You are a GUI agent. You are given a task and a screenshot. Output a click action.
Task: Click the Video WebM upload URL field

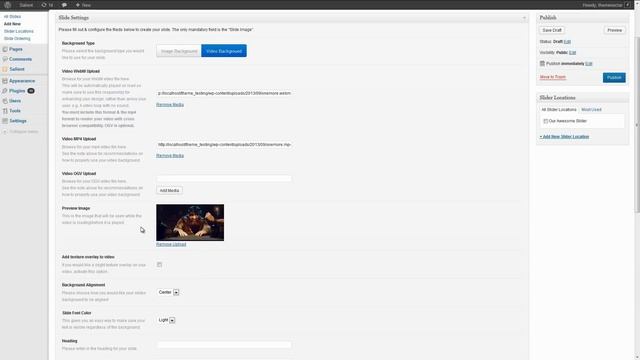[224, 93]
